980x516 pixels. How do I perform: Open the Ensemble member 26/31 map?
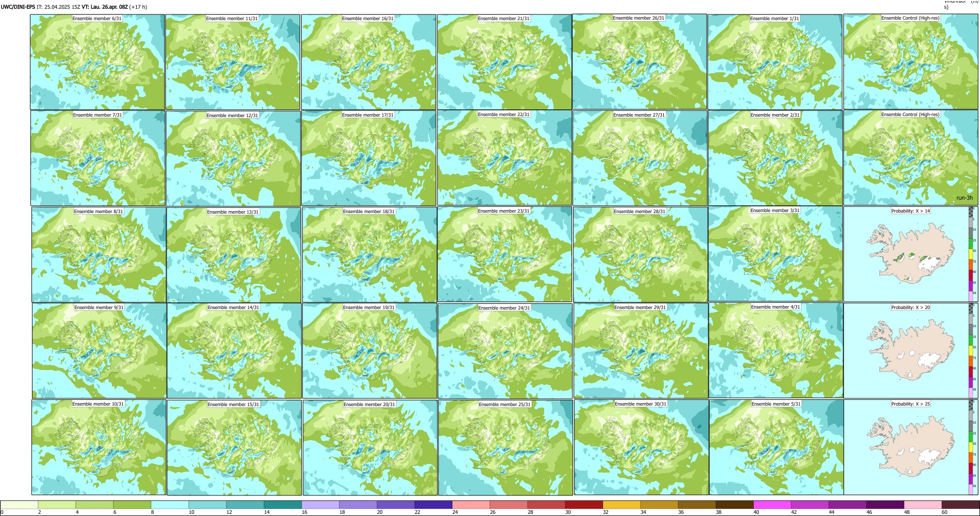[640, 61]
